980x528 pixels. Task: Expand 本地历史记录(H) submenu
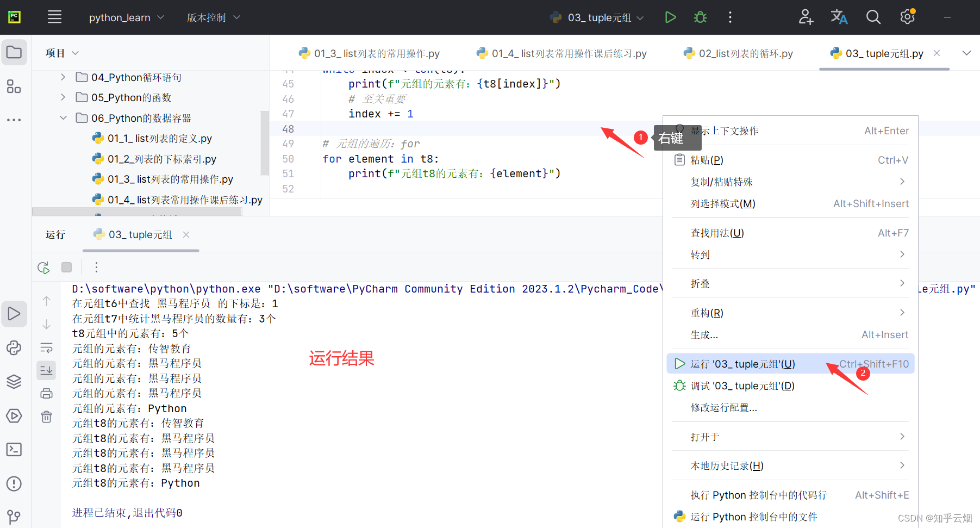coord(791,465)
